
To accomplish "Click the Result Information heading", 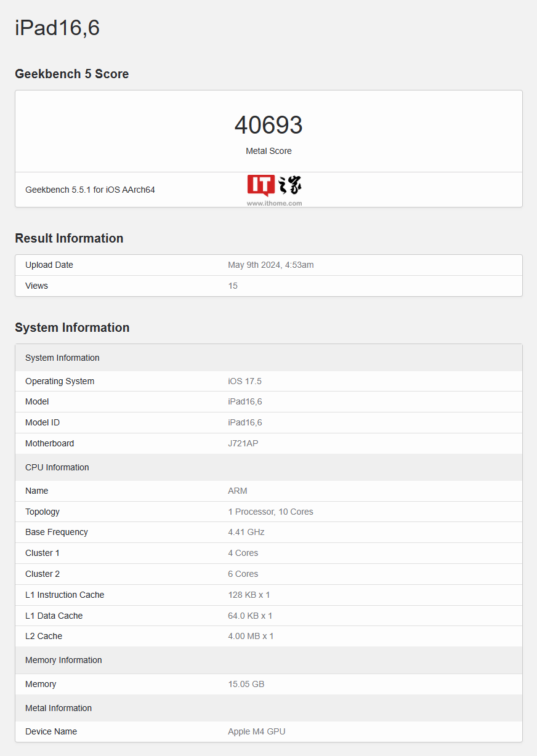I will click(69, 238).
